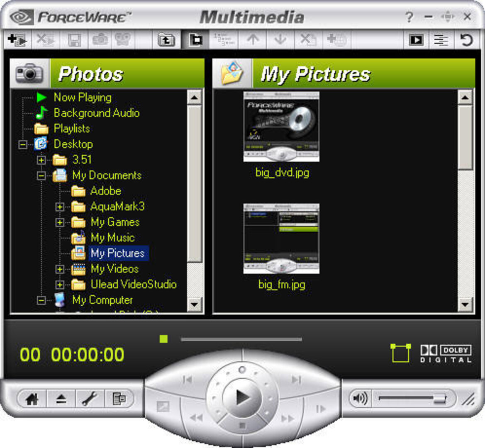
Task: Click the remove from playlist toolbar icon
Action: (46, 40)
